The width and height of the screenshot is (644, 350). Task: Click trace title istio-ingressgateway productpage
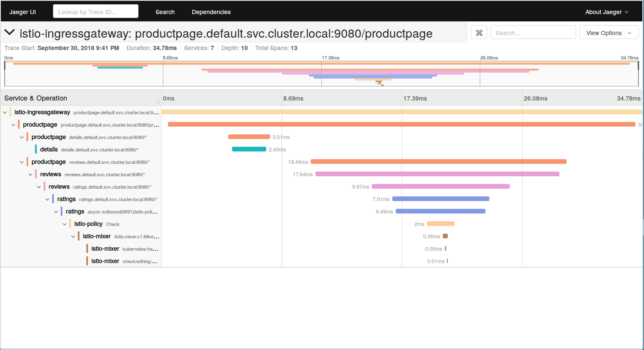(x=226, y=33)
